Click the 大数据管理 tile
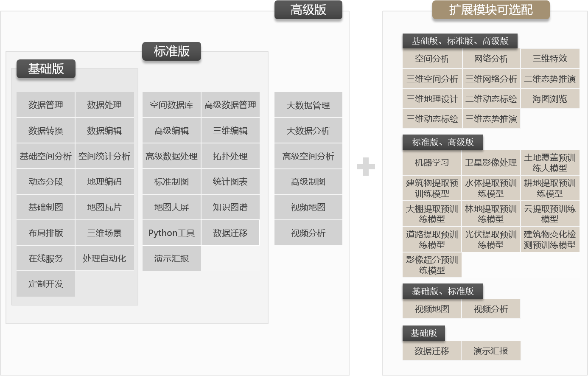 (308, 105)
